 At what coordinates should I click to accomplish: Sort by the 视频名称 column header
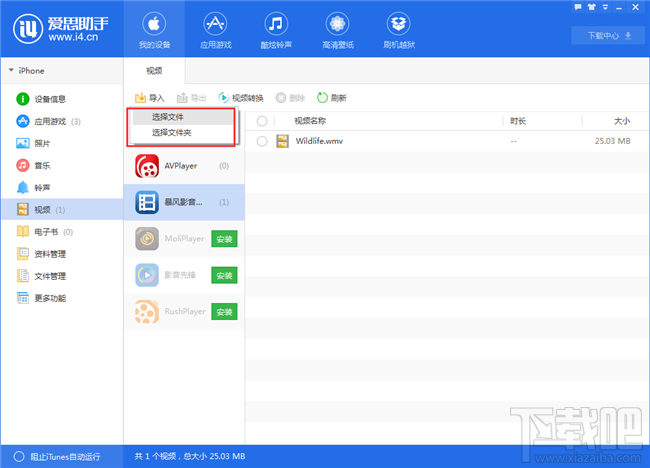point(310,121)
